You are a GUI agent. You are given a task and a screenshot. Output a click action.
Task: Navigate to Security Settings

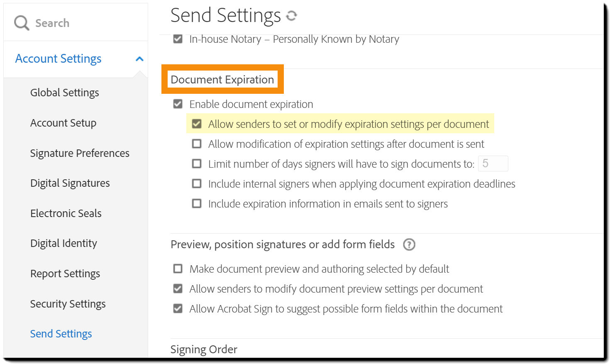pyautogui.click(x=68, y=304)
